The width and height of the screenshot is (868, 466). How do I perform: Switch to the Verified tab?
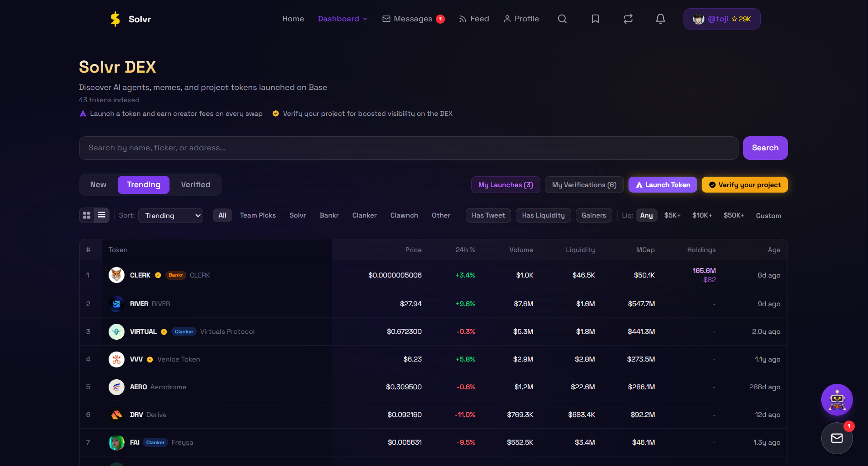pos(195,184)
